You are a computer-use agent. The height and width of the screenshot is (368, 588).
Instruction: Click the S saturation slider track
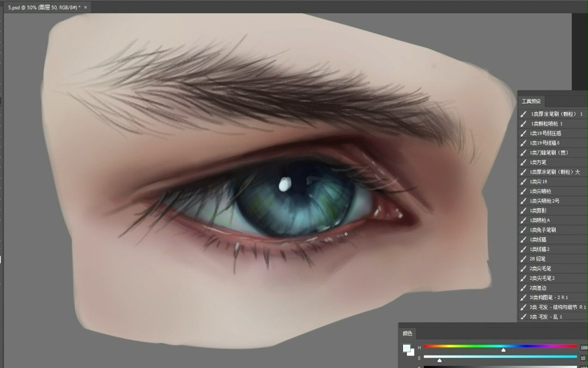point(500,357)
